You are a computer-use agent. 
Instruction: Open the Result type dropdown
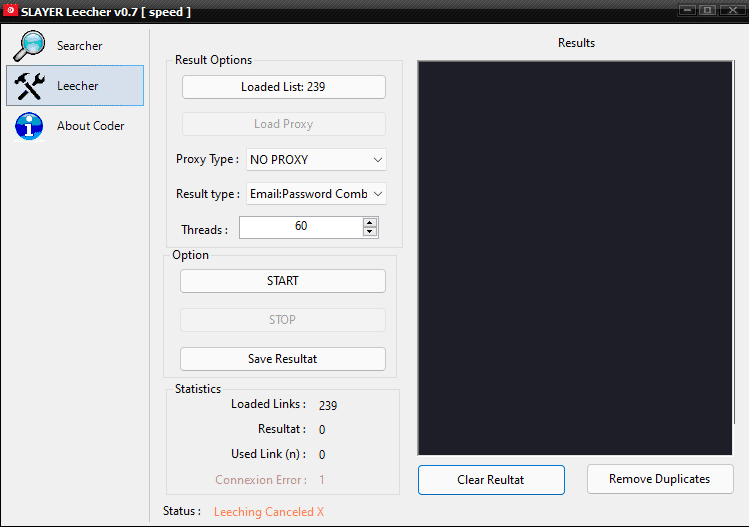coord(316,194)
